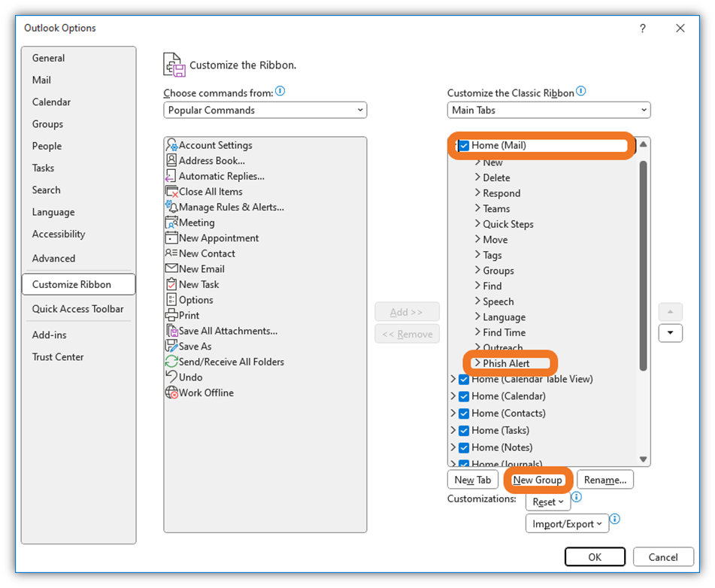Click the Cancel button
The width and height of the screenshot is (715, 588).
[x=663, y=557]
